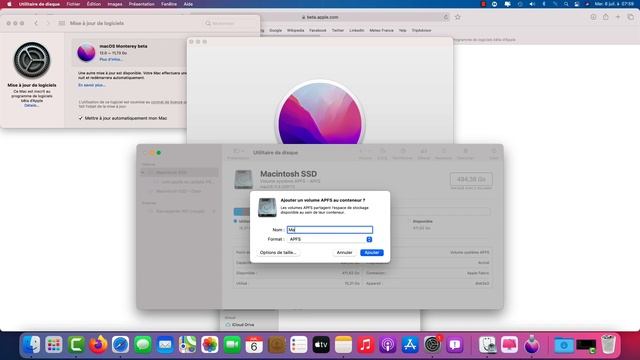Click the 'Plus d'infos…' link
Screen dimensions: 640x360
111,59
